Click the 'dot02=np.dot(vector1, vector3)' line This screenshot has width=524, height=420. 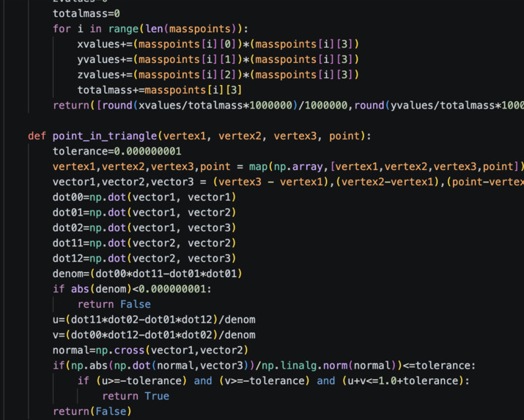[144, 228]
